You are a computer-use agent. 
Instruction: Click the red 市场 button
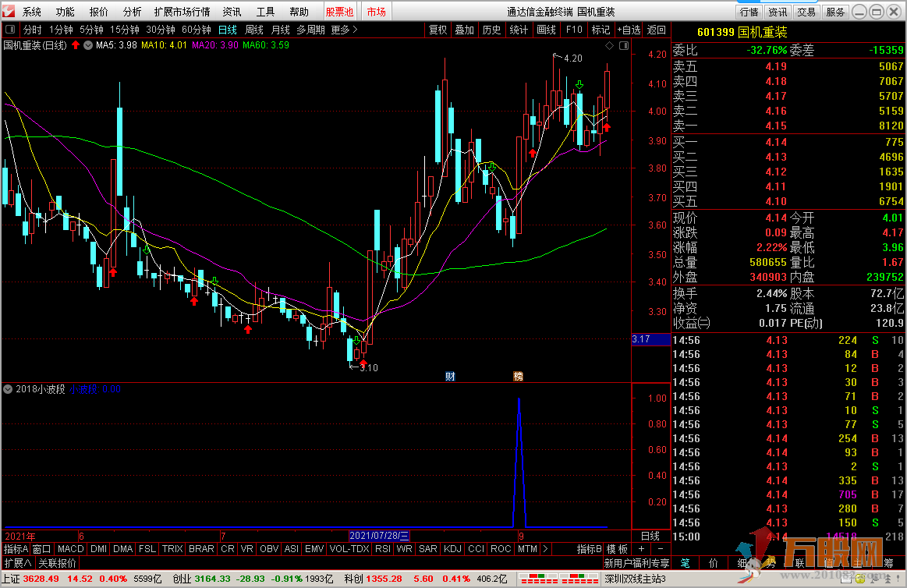(377, 12)
